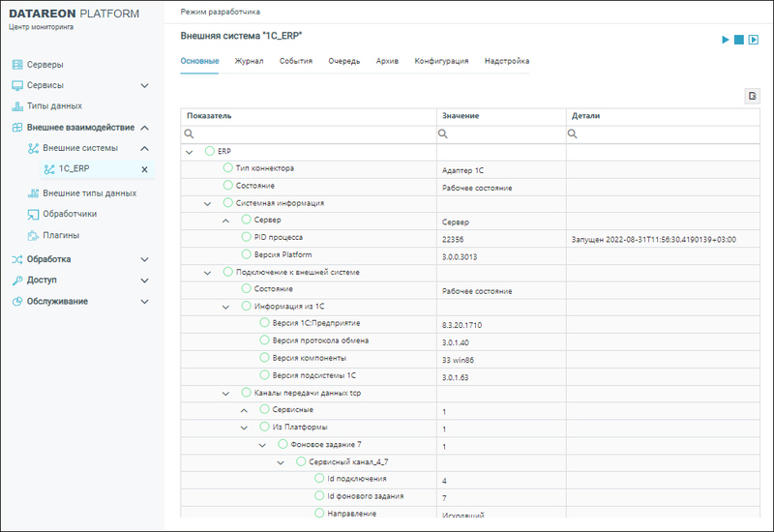Click the Значение column header
The image size is (774, 532).
coord(501,116)
